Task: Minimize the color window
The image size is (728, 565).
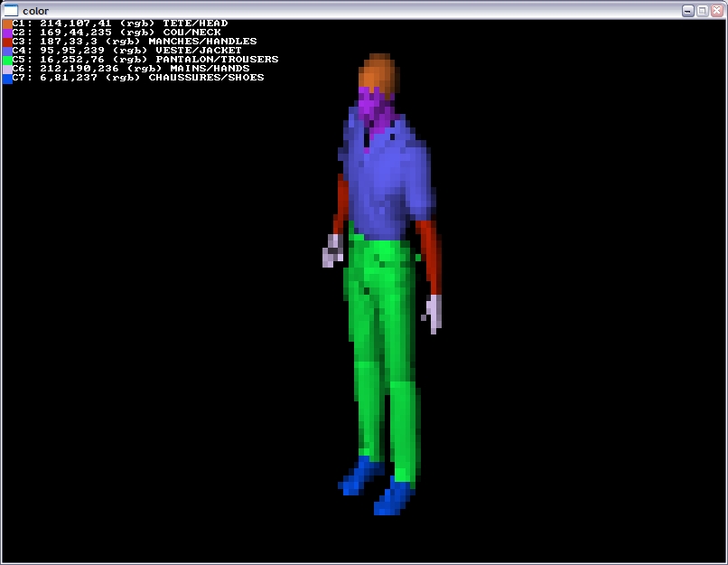Action: (688, 10)
